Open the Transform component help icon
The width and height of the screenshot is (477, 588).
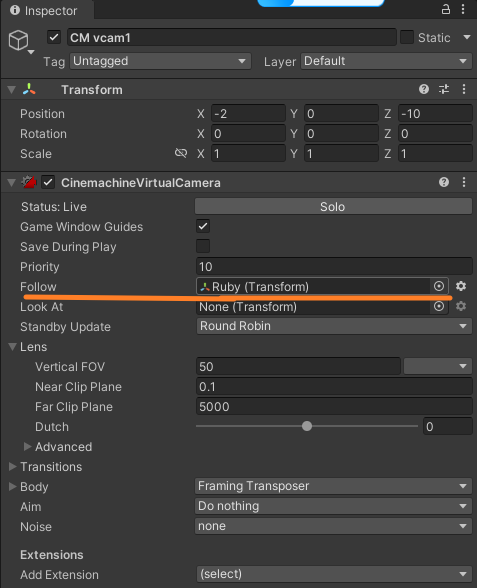click(x=424, y=89)
